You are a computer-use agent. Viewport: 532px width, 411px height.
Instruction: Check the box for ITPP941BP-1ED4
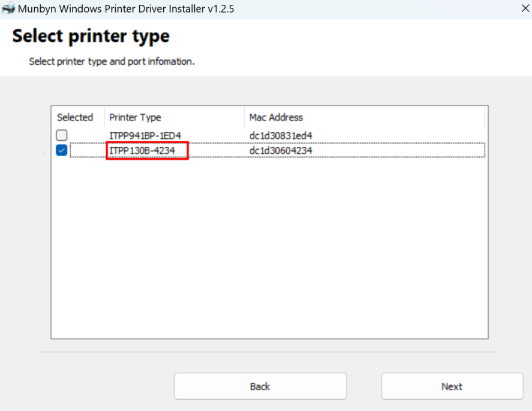click(62, 136)
